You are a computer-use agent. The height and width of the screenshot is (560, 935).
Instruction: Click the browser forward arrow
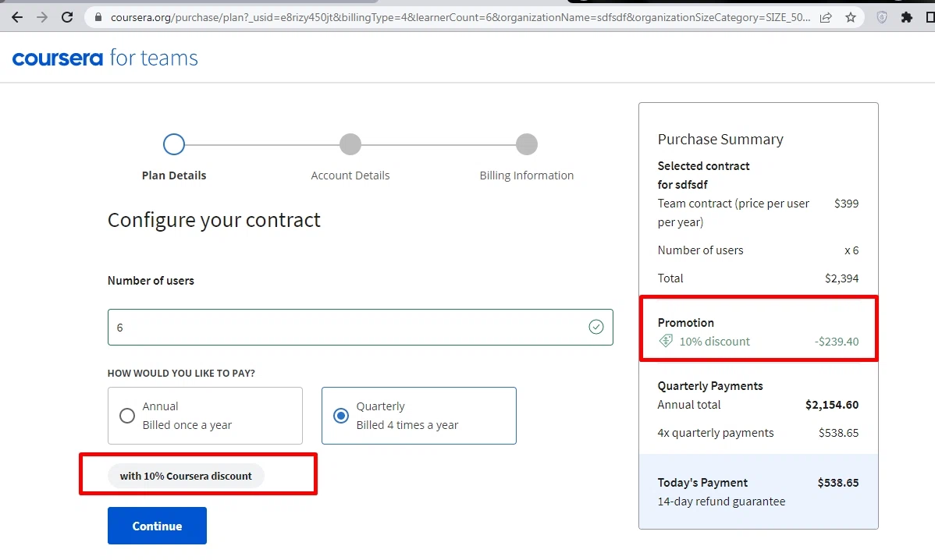tap(42, 17)
